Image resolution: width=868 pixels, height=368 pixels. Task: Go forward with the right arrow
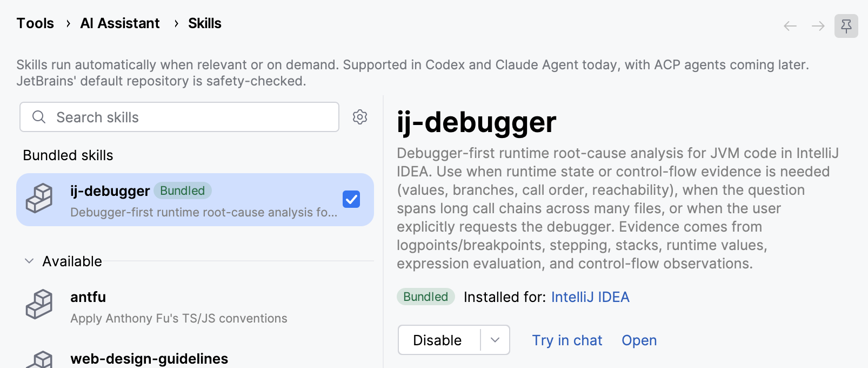click(x=818, y=26)
